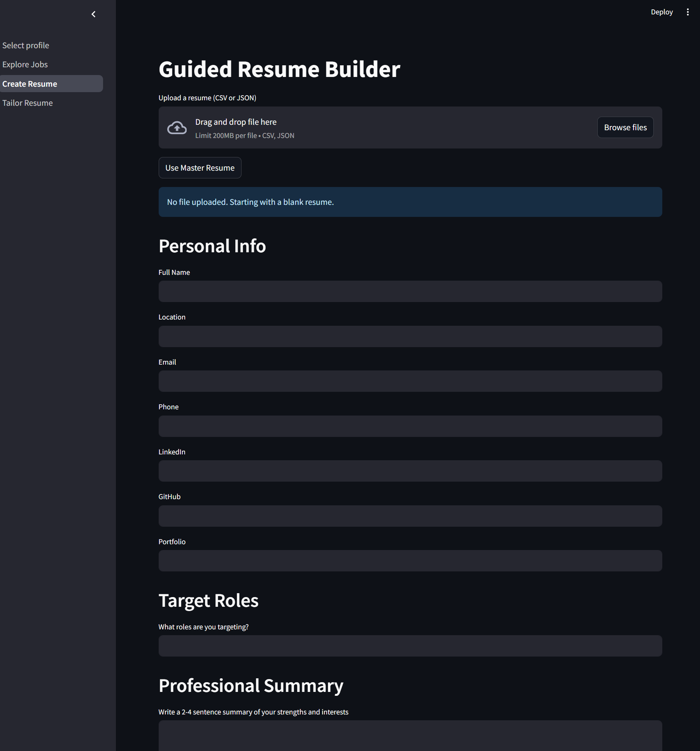
Task: Open the three-dot main menu
Action: pyautogui.click(x=688, y=12)
